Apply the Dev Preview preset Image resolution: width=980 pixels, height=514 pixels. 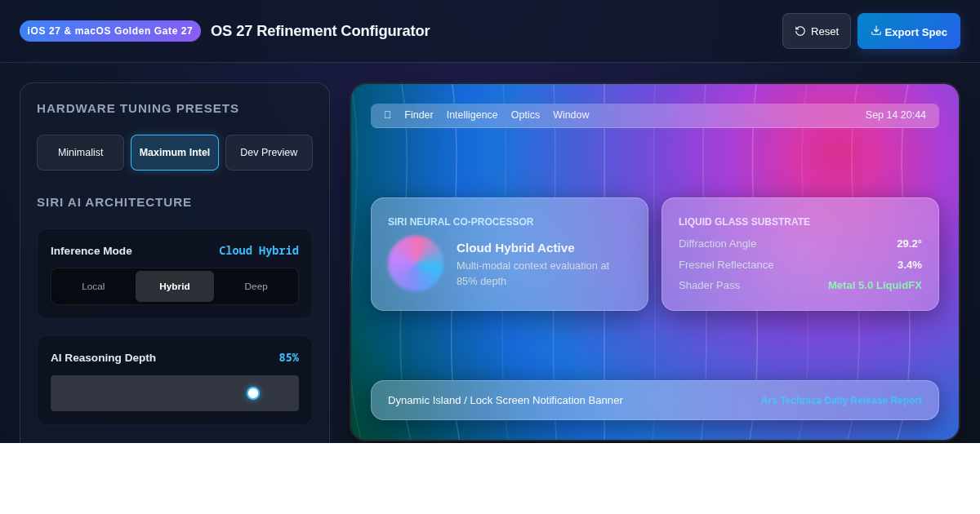(x=269, y=153)
